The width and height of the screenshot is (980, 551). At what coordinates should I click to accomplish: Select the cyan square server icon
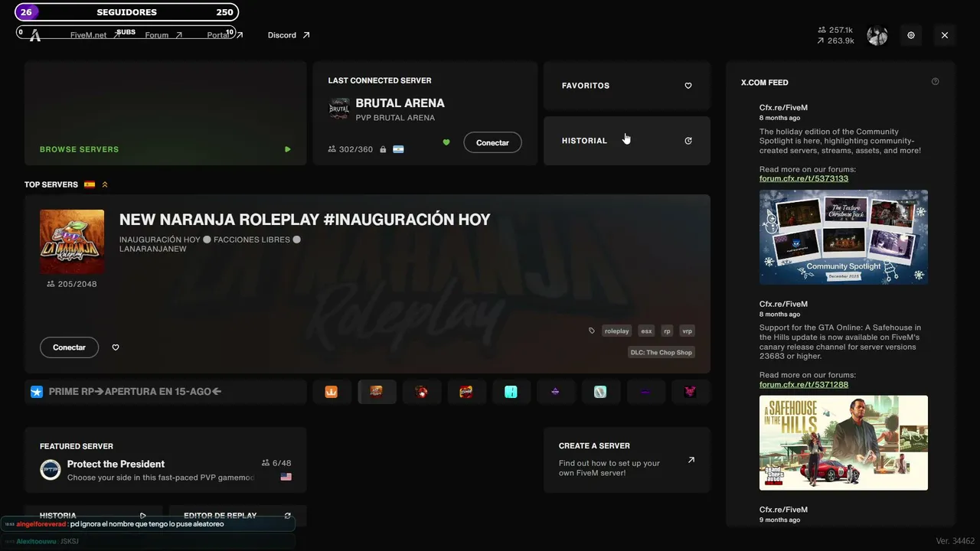point(511,392)
